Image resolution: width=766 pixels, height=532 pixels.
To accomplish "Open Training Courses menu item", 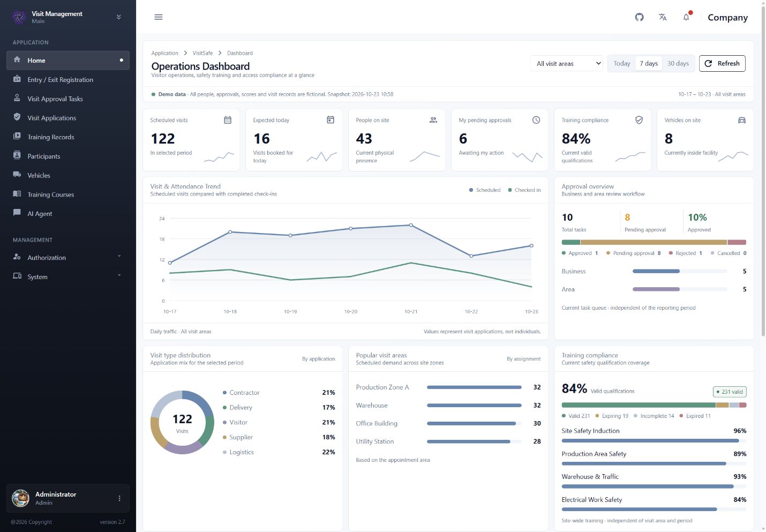I will point(68,194).
